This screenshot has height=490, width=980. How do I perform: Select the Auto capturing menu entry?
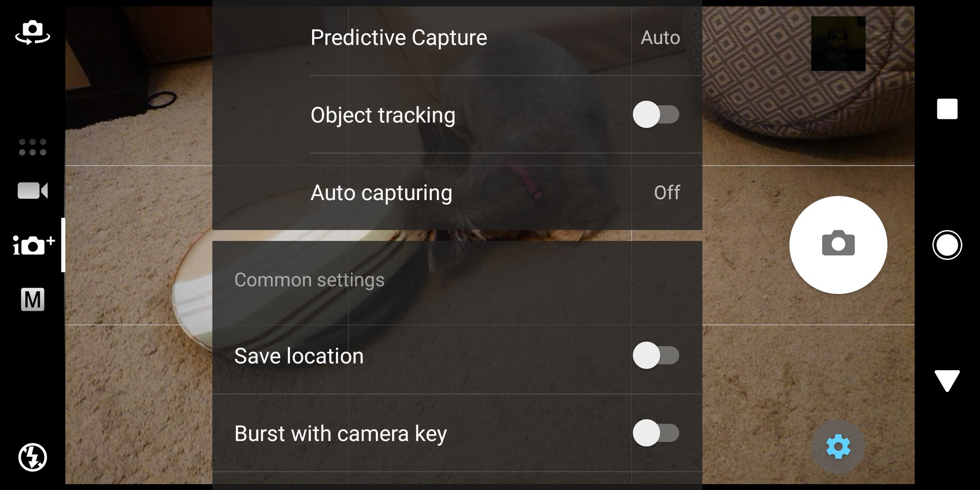pyautogui.click(x=457, y=192)
